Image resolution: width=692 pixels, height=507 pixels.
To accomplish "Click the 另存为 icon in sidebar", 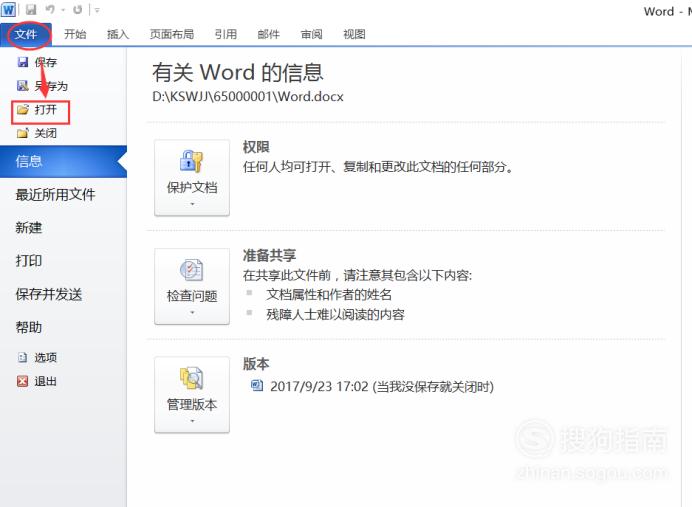I will (23, 86).
